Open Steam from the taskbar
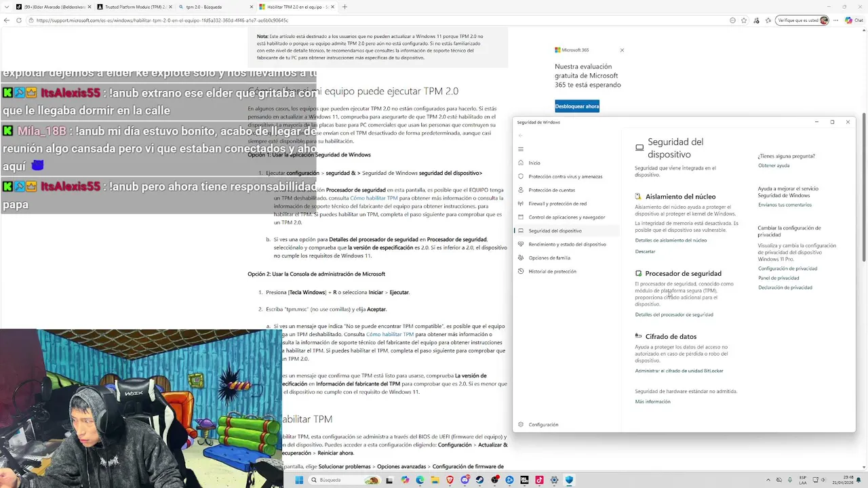 (479, 480)
